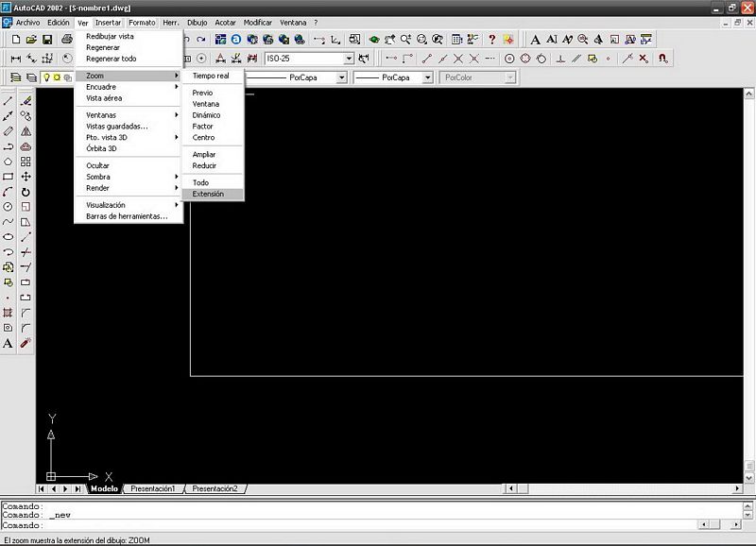
Task: Click the Zoom Realtime magnifier icon
Action: point(405,40)
